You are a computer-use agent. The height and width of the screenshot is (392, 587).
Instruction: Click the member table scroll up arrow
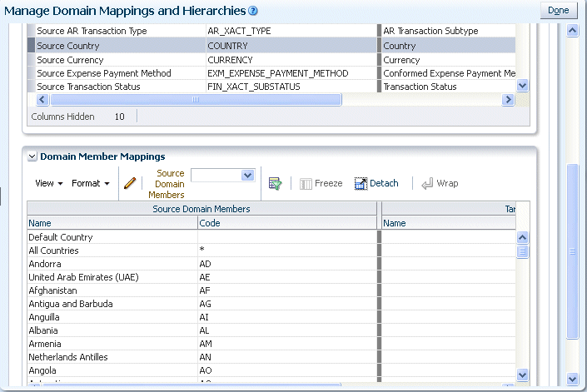pos(522,237)
